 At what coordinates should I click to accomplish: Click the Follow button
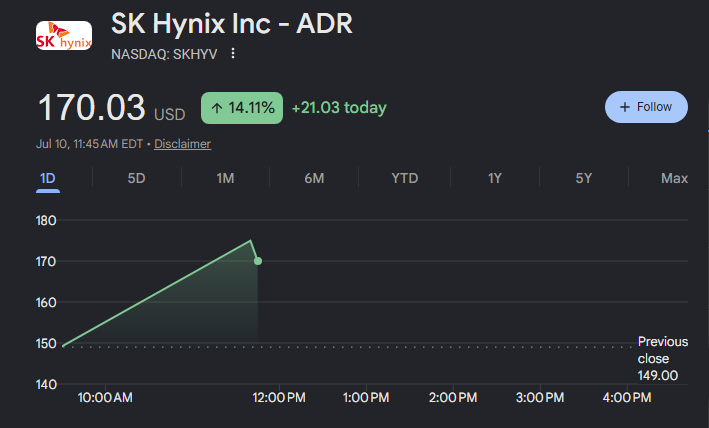click(646, 107)
